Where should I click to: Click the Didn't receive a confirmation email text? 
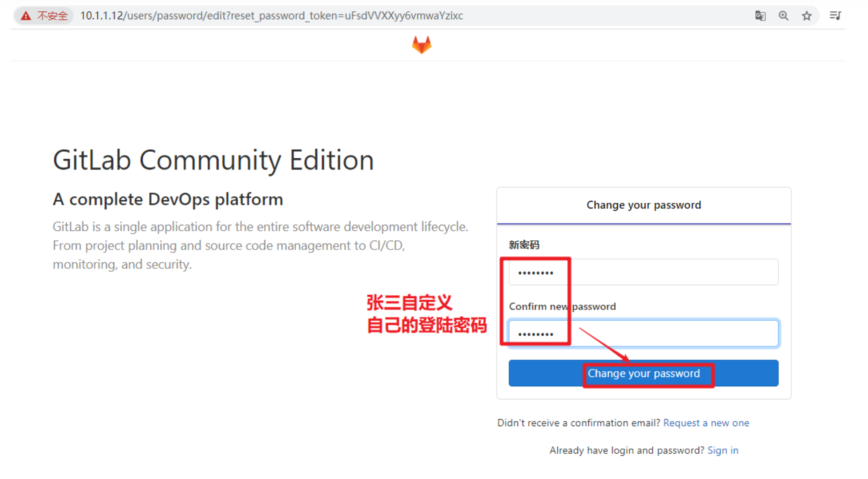(x=579, y=423)
